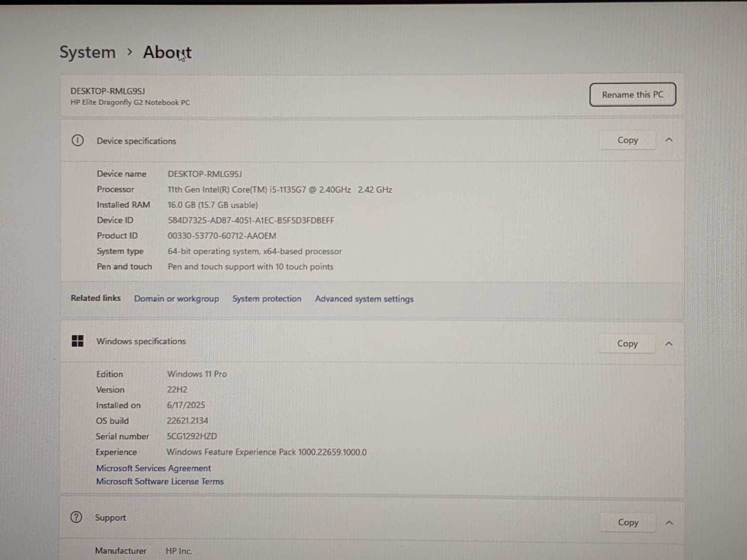Click the breadcrumb chevron between System and About

tap(130, 52)
